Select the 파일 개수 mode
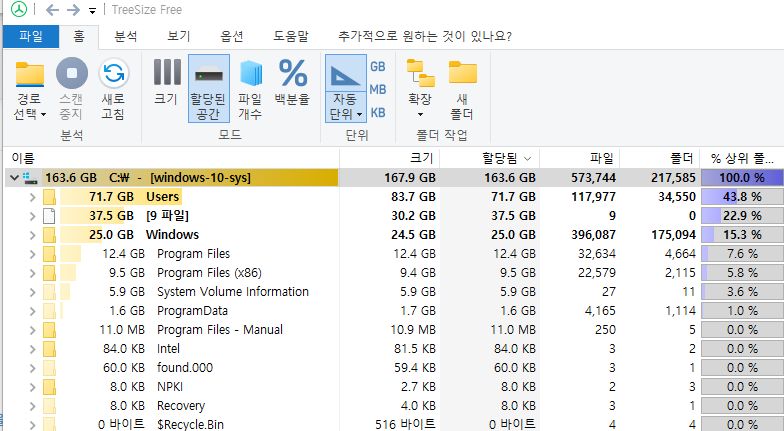 [x=250, y=88]
